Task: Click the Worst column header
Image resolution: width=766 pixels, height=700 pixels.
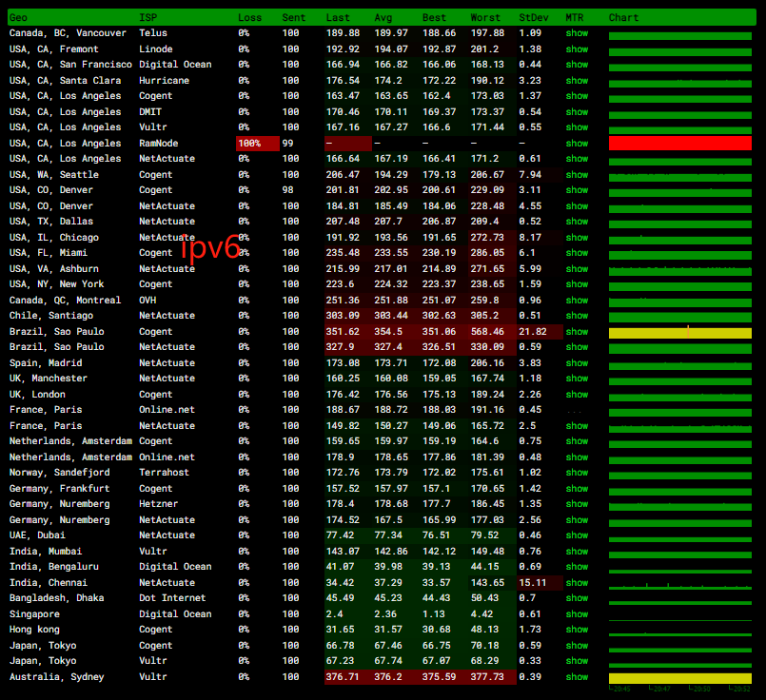Action: coord(485,17)
